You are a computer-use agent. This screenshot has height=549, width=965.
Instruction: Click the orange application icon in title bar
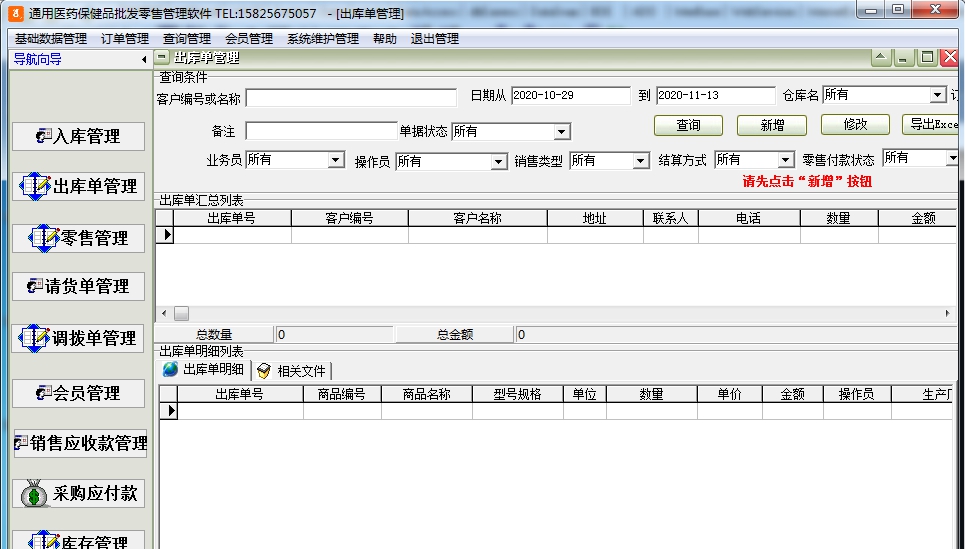(15, 13)
